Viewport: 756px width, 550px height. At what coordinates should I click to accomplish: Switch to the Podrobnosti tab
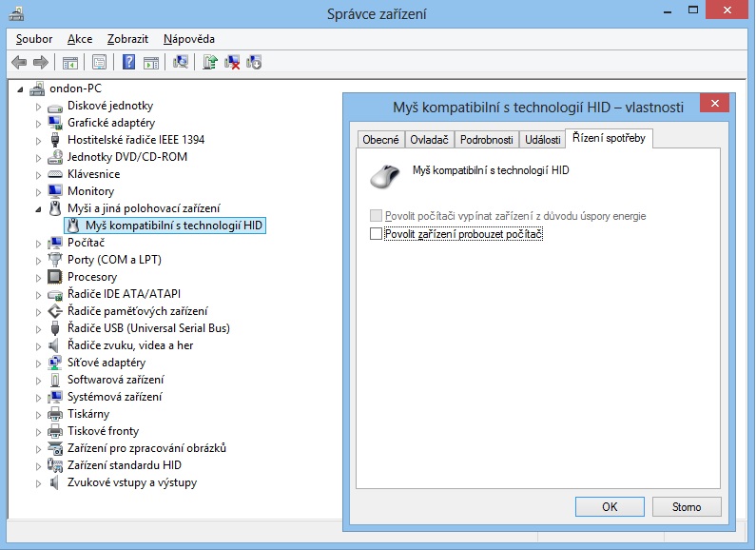pyautogui.click(x=487, y=140)
